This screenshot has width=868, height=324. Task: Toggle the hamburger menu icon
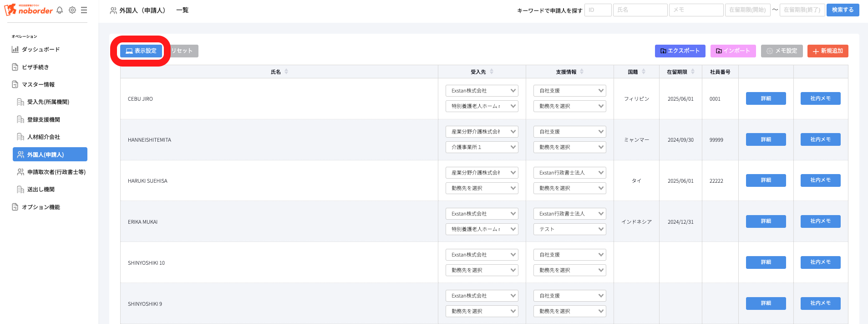(84, 10)
